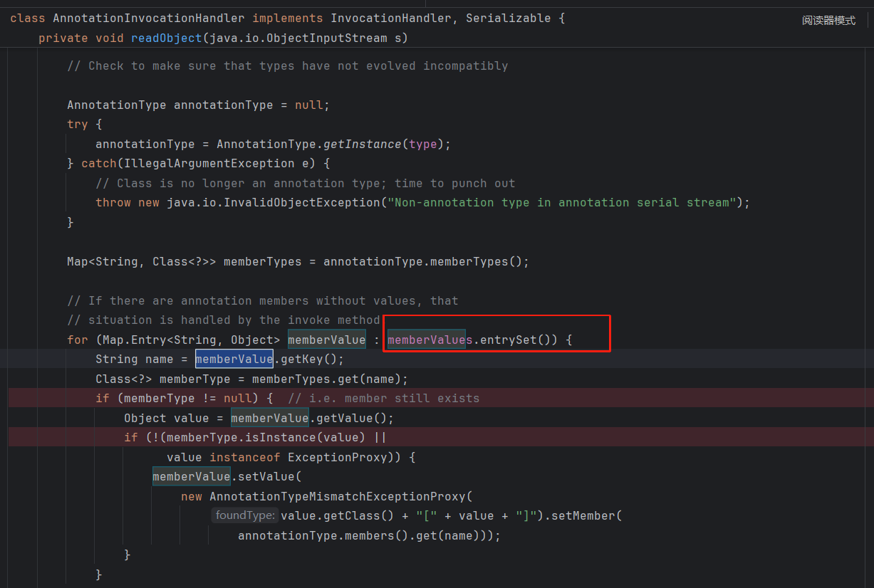This screenshot has height=588, width=874.
Task: Click the "Non-annotation type" string literal
Action: tap(561, 202)
